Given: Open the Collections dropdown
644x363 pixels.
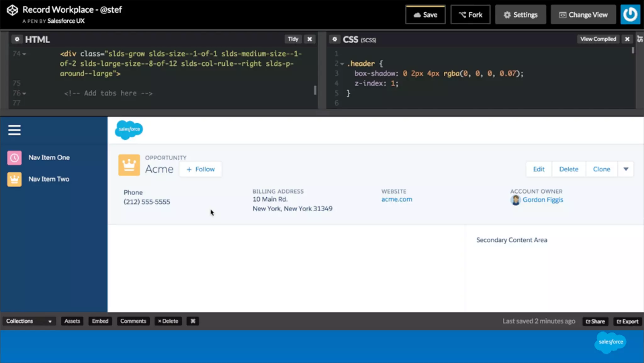Looking at the screenshot, I should [29, 321].
